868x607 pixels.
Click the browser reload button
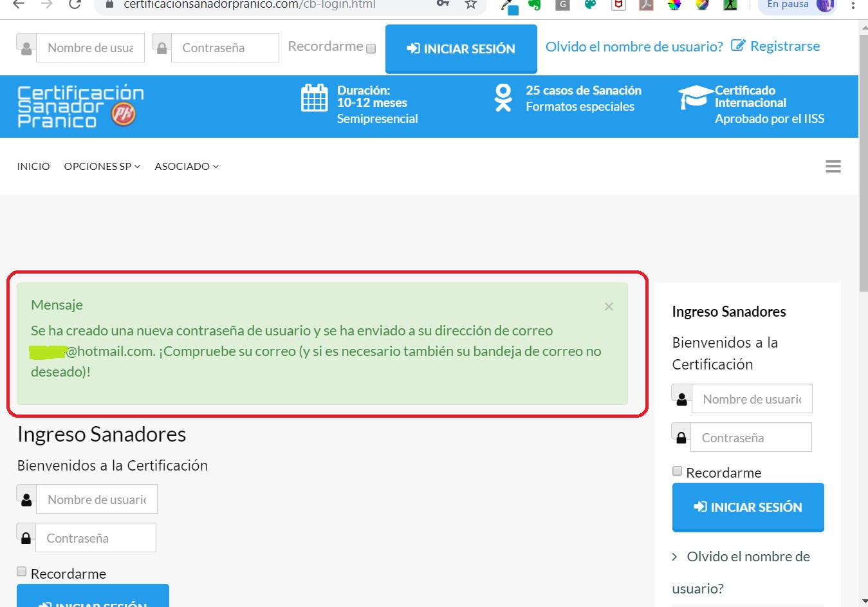coord(75,5)
